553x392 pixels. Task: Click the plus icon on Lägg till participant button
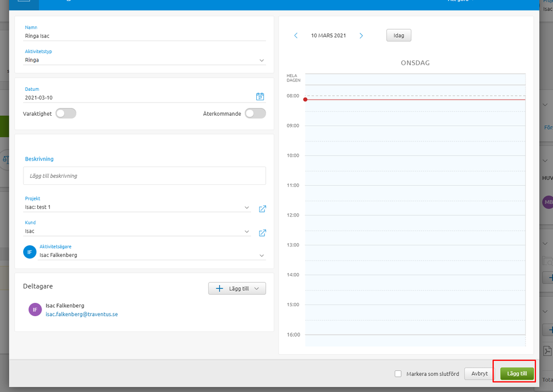[x=219, y=288]
